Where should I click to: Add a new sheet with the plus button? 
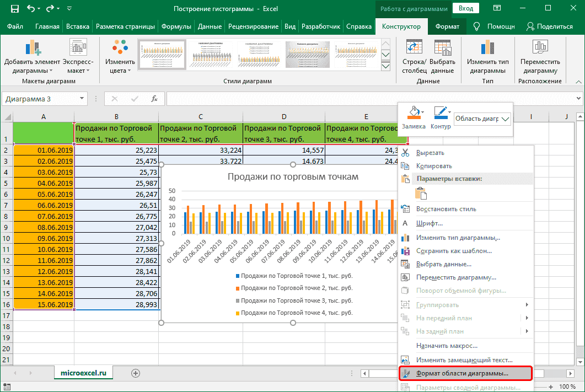pyautogui.click(x=135, y=373)
